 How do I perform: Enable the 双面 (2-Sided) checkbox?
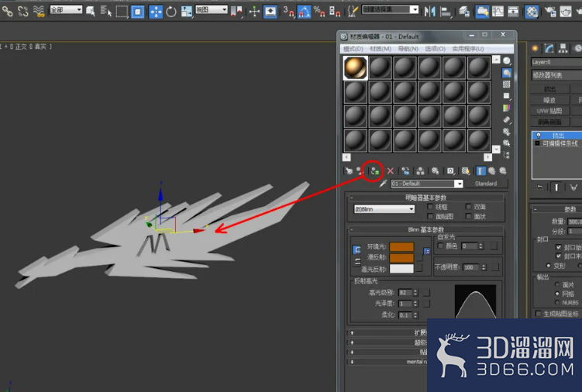pyautogui.click(x=468, y=207)
